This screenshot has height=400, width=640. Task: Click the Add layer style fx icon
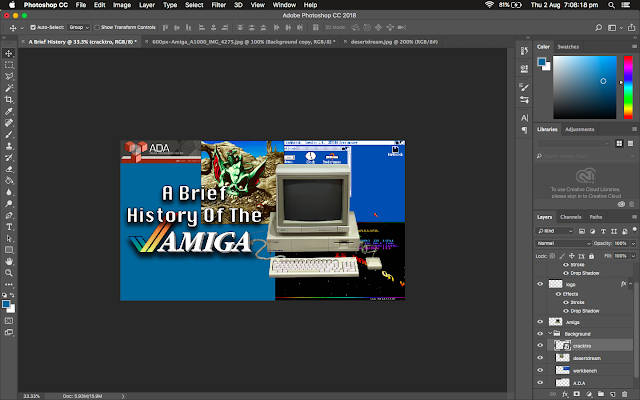[565, 394]
